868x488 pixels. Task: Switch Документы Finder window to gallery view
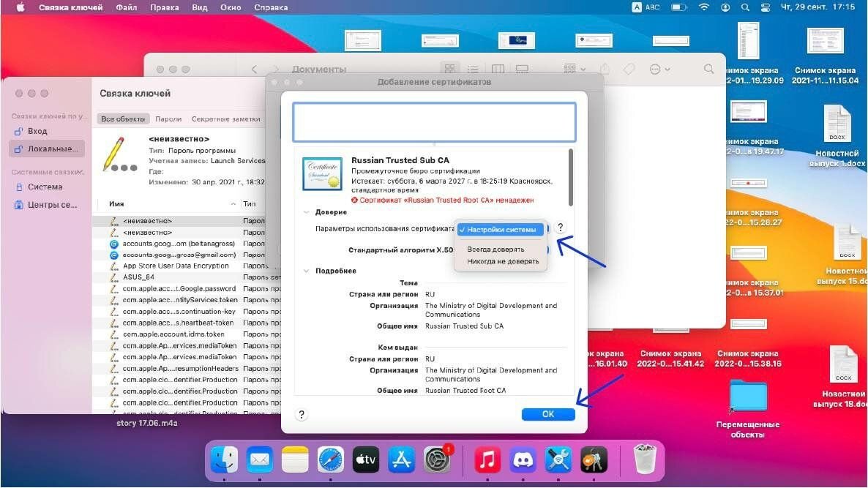(x=522, y=70)
